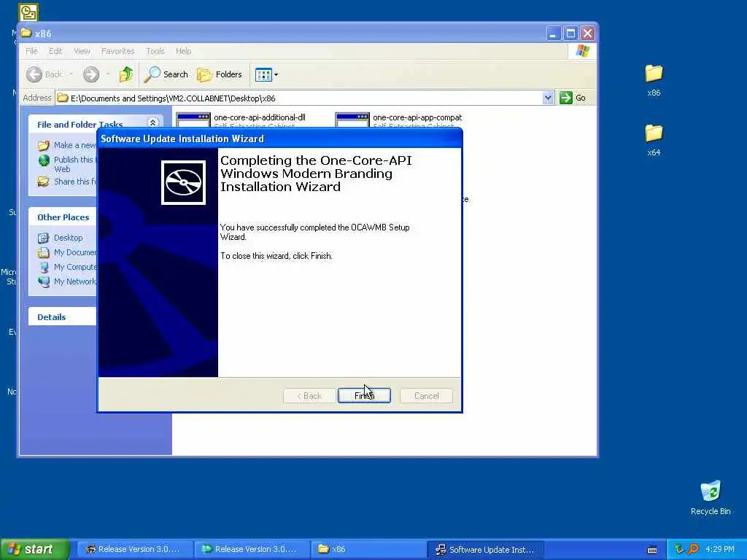Expand the Address bar dropdown arrow
The image size is (747, 560).
[548, 98]
